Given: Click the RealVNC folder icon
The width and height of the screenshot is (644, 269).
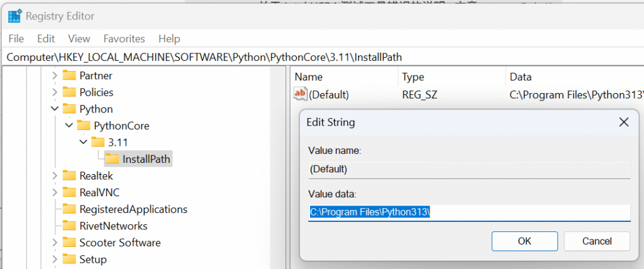Looking at the screenshot, I should tap(69, 192).
